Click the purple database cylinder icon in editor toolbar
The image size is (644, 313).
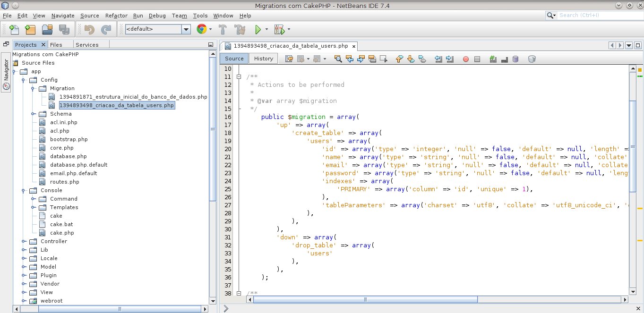(x=515, y=59)
